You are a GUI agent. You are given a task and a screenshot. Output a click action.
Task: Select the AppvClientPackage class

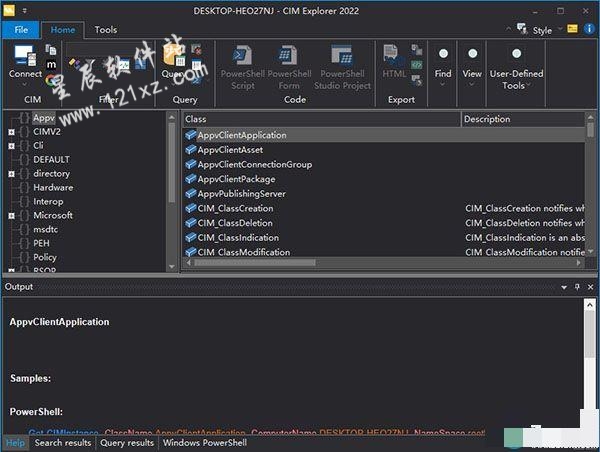[x=236, y=179]
